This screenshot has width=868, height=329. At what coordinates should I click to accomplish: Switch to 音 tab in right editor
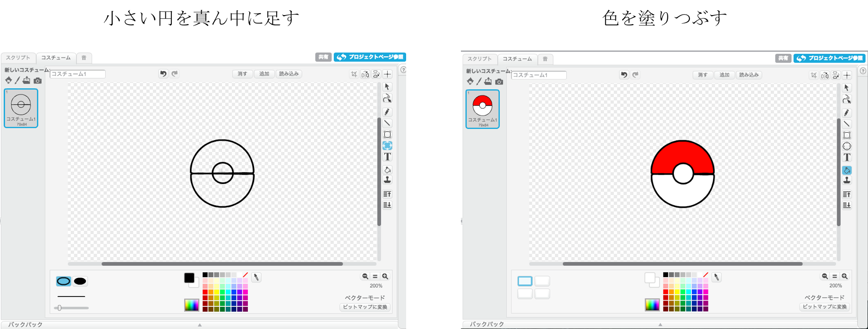pos(545,59)
